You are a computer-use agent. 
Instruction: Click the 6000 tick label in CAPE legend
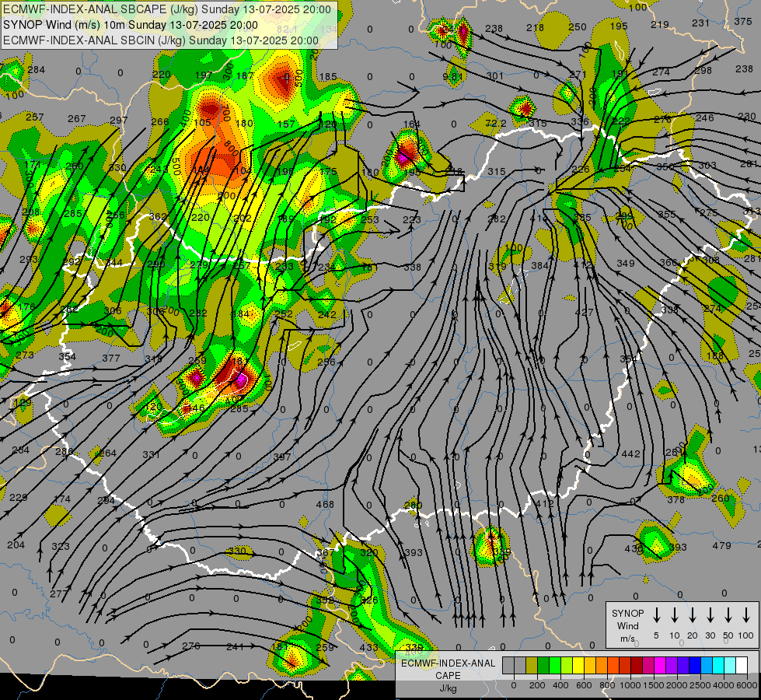(747, 685)
